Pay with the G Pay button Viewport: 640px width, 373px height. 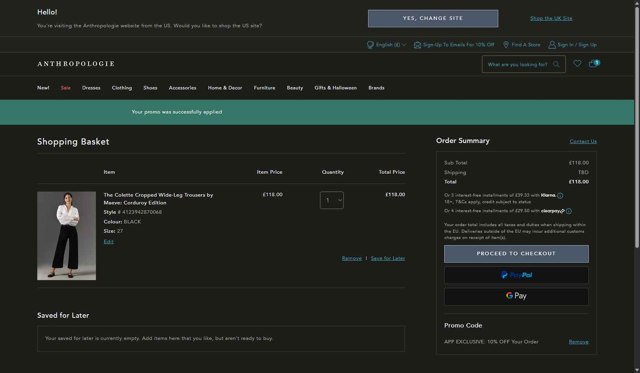click(516, 296)
